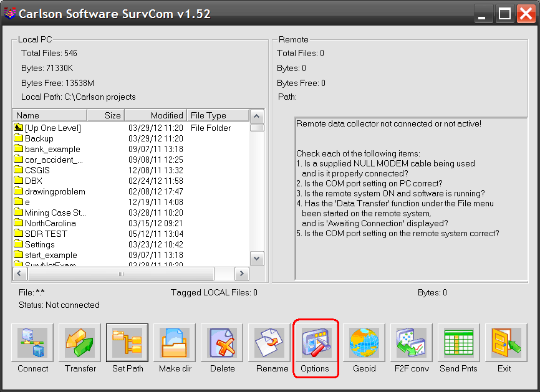
Task: Sort file list by Modified column
Action: click(x=156, y=115)
